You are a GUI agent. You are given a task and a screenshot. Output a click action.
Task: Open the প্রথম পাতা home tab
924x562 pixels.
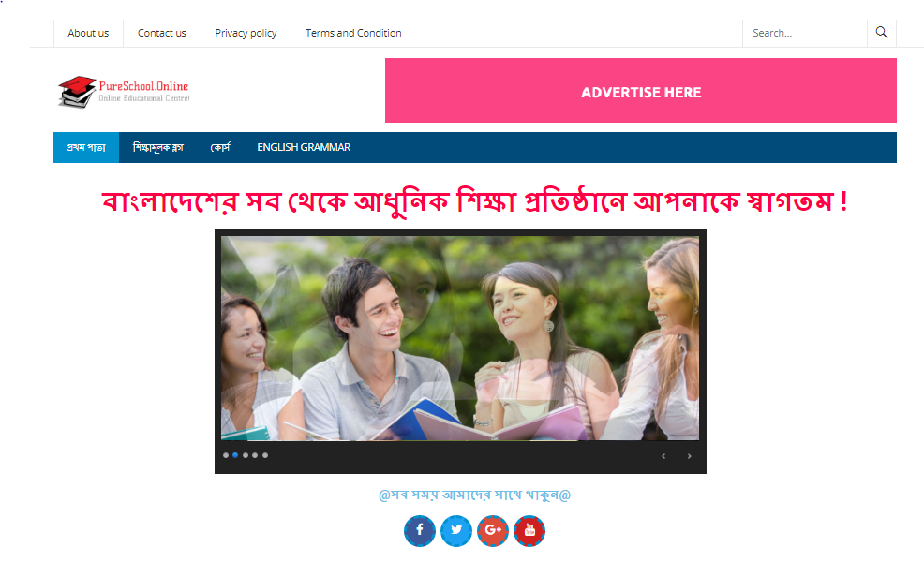pos(86,147)
